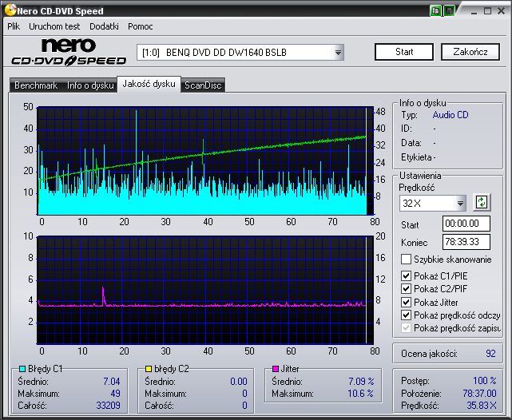Click the C1 total value 33209
The width and height of the screenshot is (512, 420).
pos(108,406)
